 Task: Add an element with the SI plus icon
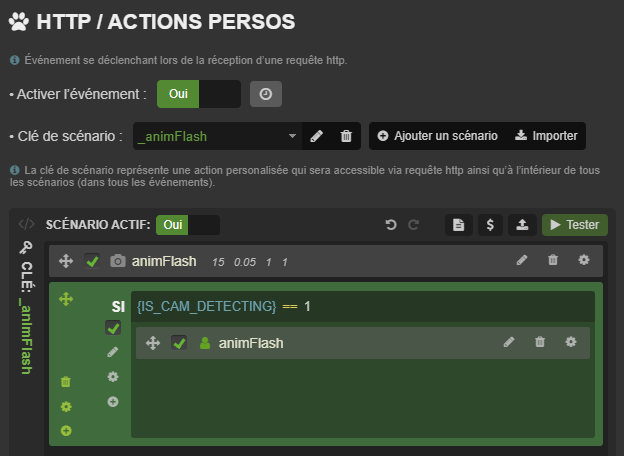(113, 401)
